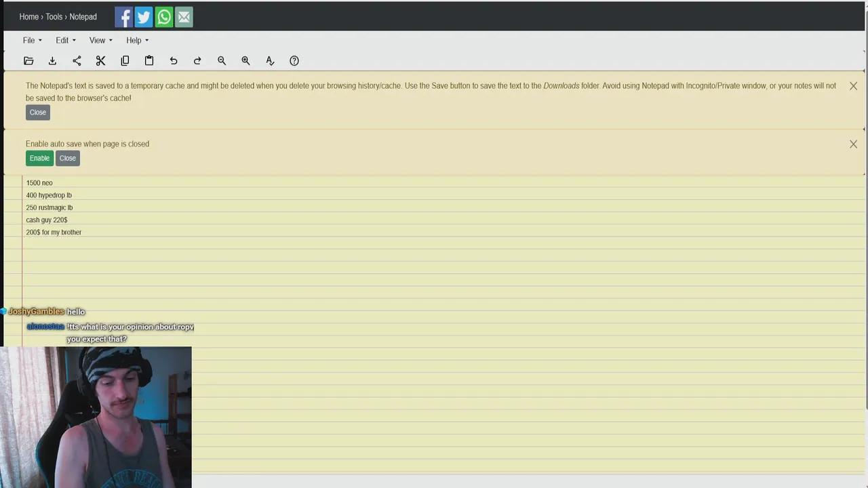Go to Home breadcrumb
This screenshot has width=868, height=488.
[x=29, y=17]
